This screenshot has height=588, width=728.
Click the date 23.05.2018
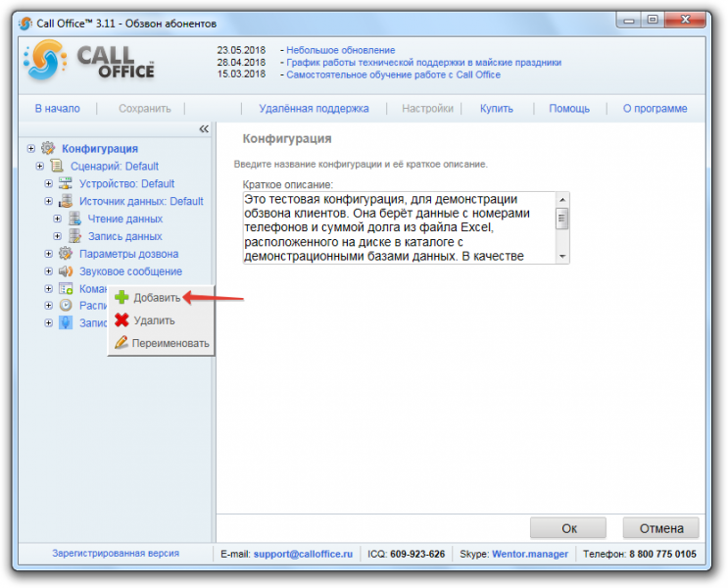(x=241, y=50)
